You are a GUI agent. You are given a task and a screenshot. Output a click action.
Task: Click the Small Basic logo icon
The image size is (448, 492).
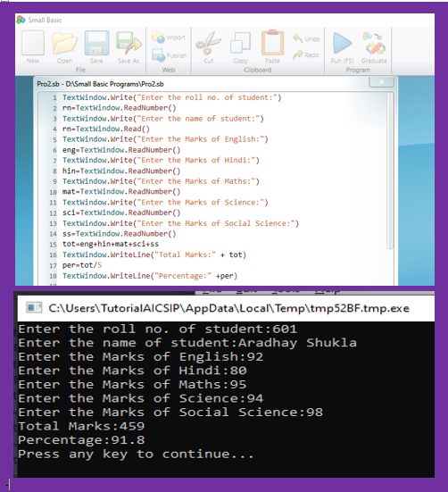click(x=21, y=20)
